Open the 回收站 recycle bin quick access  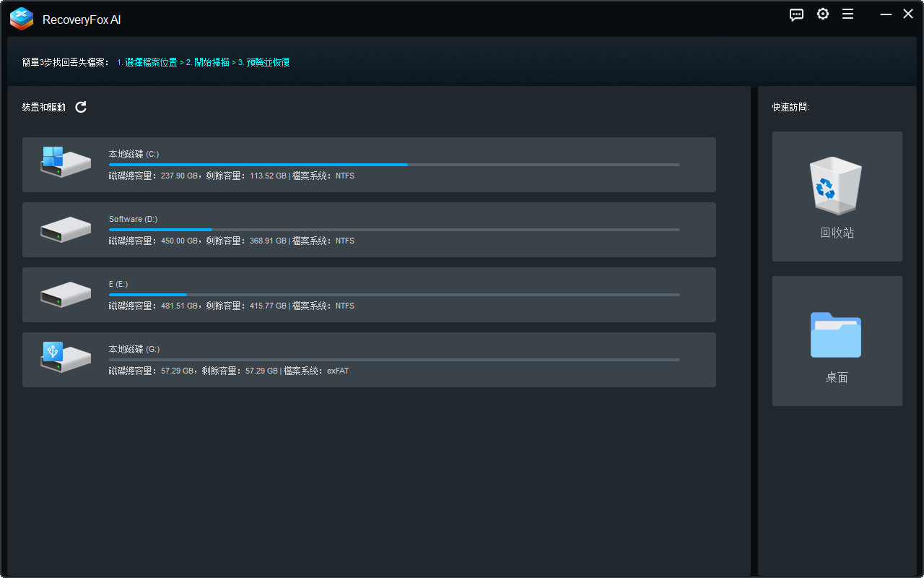coord(836,196)
